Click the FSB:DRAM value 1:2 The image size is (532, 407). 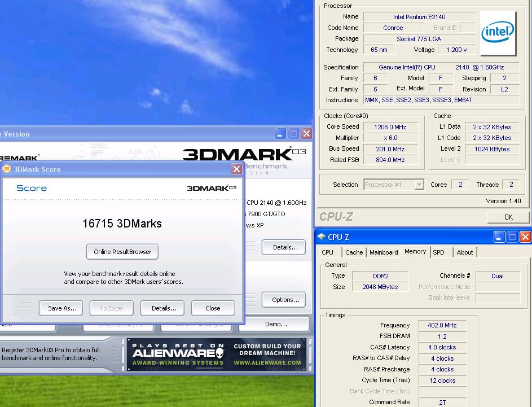click(x=442, y=336)
